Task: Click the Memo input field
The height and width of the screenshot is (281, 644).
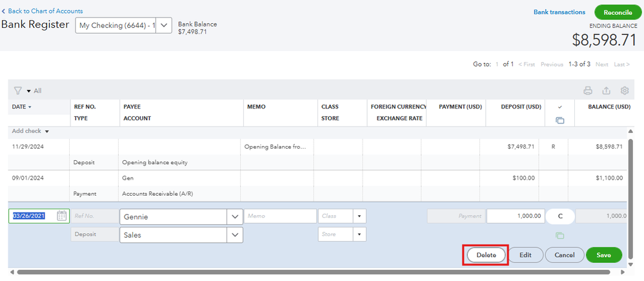Action: pos(280,216)
